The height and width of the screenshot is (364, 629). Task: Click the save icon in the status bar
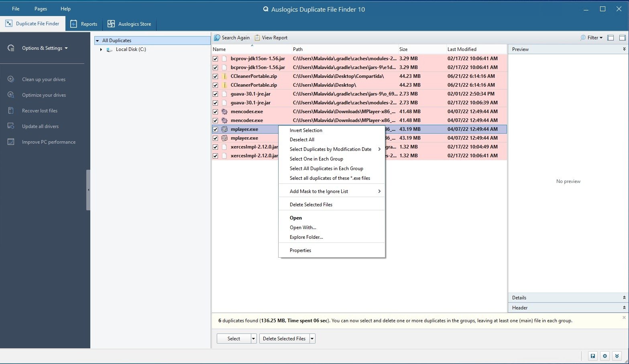[x=592, y=356]
